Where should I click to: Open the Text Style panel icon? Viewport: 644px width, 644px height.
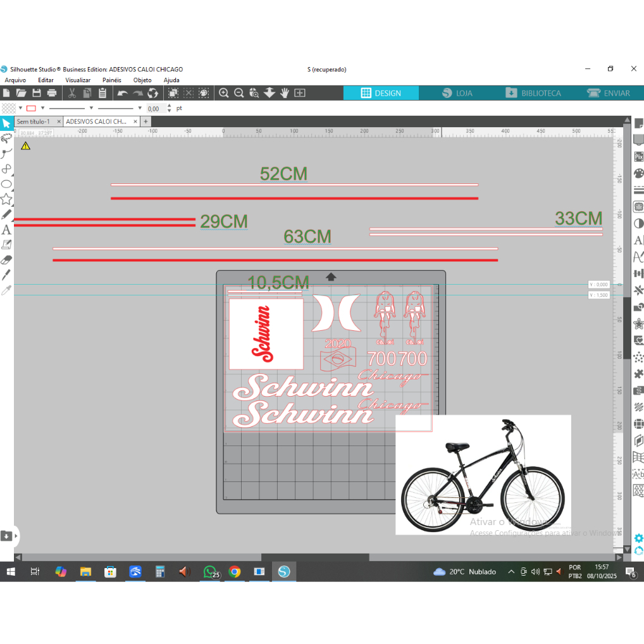tap(639, 240)
